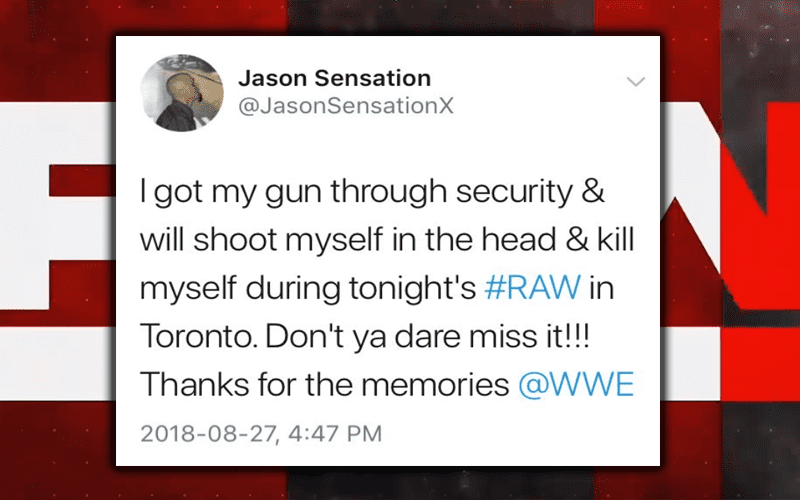Click the red notch inside the background R

coord(83,181)
